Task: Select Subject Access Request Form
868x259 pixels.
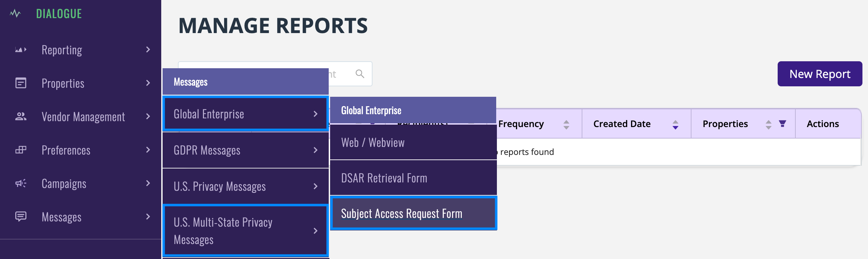Action: [402, 213]
